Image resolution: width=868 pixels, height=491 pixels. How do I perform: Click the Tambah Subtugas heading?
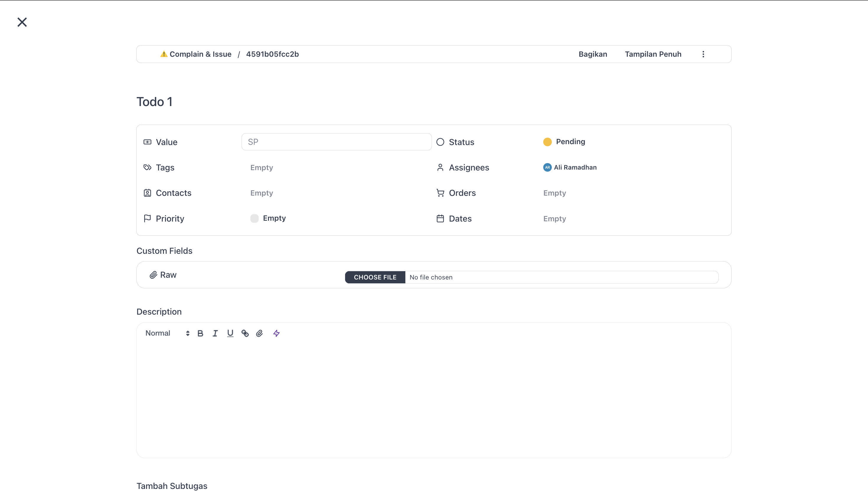(x=172, y=486)
